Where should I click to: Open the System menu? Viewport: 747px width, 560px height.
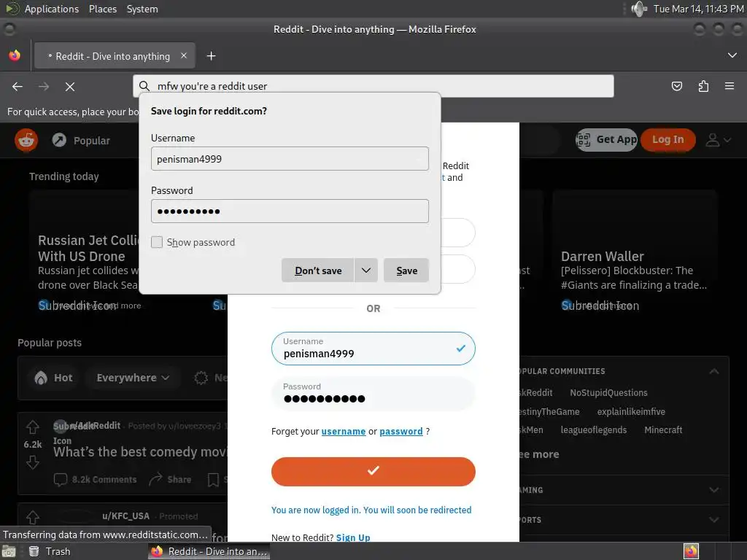(142, 9)
